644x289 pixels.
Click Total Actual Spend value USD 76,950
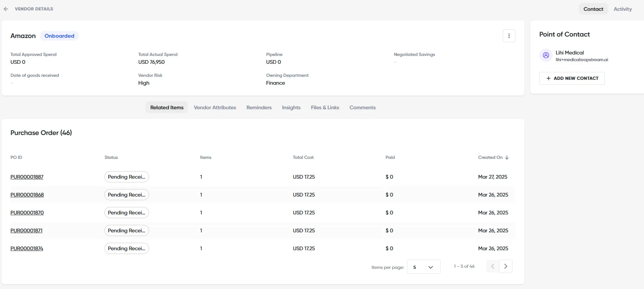coord(151,62)
